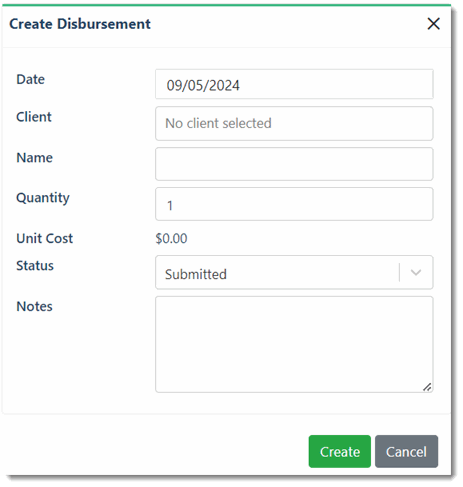463x487 pixels.
Task: Open the Client field with No client selected
Action: 294,124
